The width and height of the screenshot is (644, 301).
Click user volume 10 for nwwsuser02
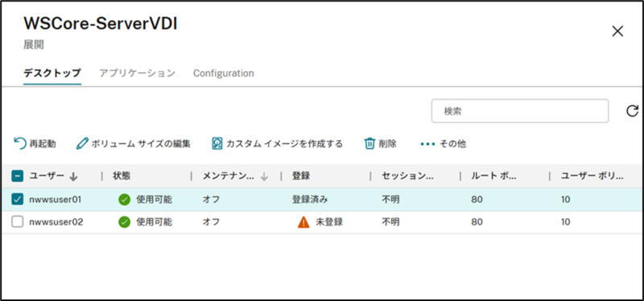566,222
